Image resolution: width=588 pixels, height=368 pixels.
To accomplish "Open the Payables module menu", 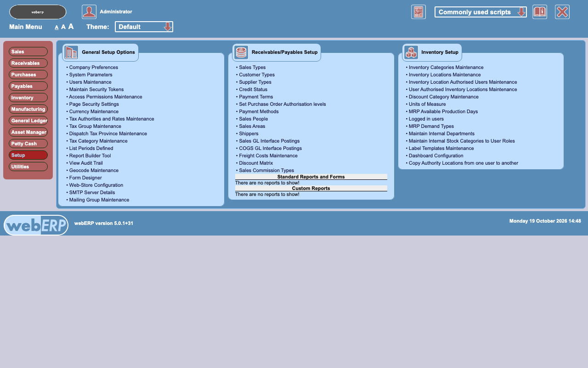I will (x=28, y=86).
